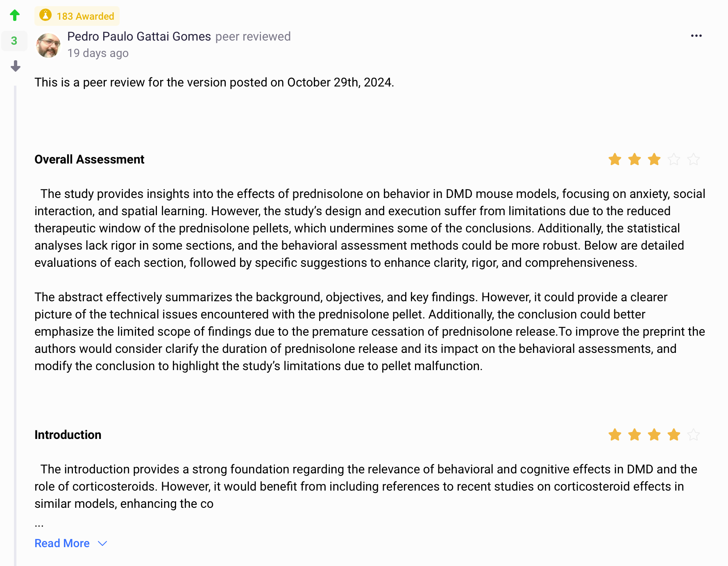The image size is (728, 566).
Task: Click fifth empty star of Introduction rating
Action: click(x=693, y=435)
